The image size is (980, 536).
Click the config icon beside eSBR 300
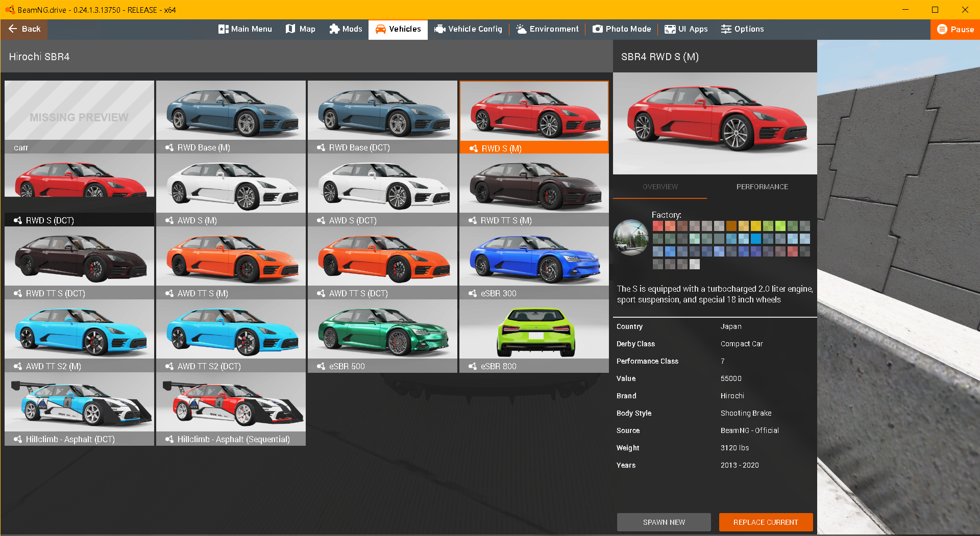[x=473, y=293]
